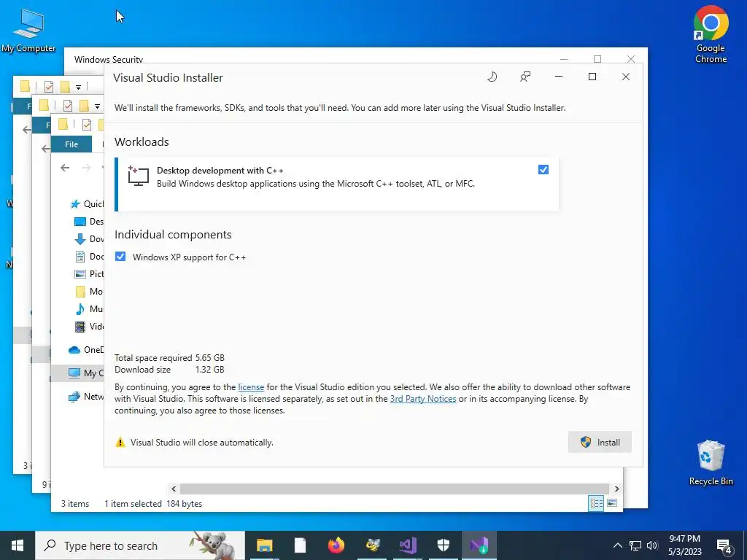Click the Desktop development workload monitor icon

click(138, 176)
